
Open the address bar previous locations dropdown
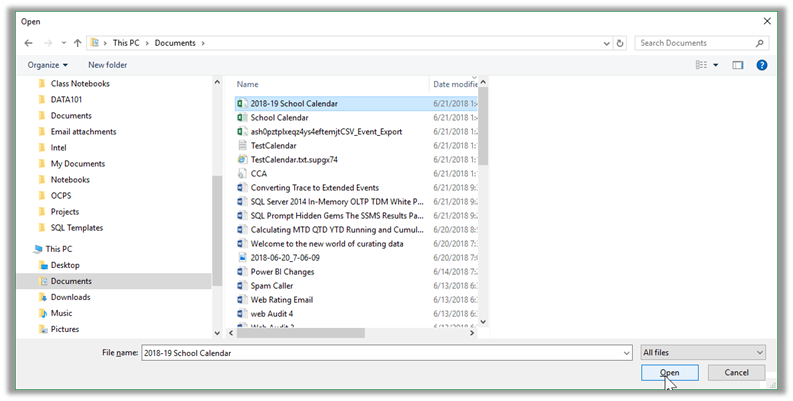click(605, 44)
